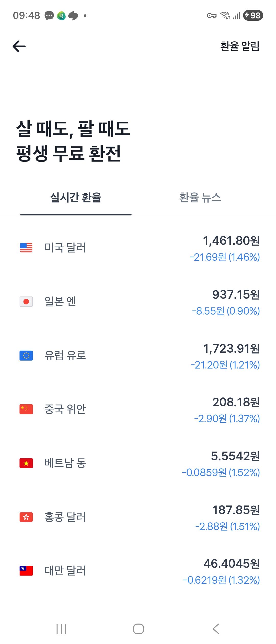Switch to the 실시간 환율 tab
This screenshot has width=276, height=644.
coord(76,198)
